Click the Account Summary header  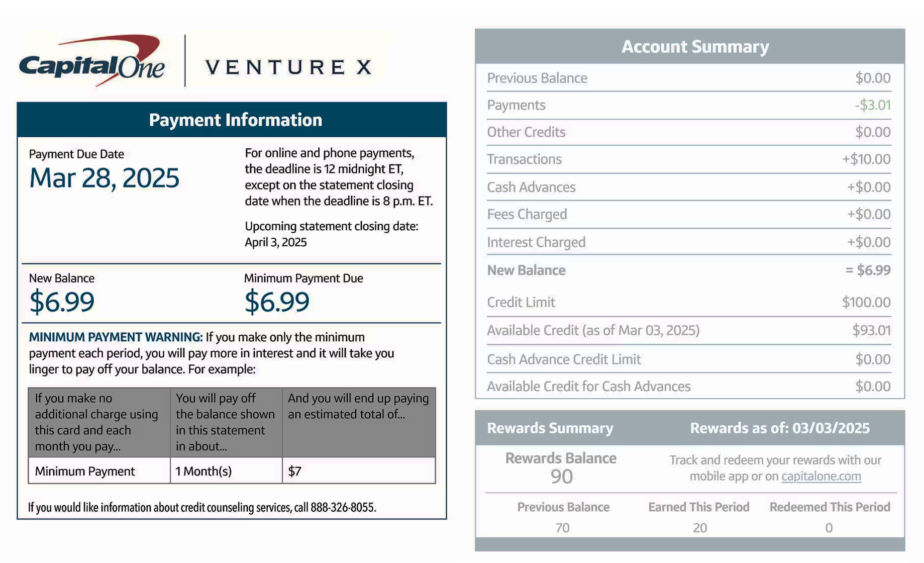[x=695, y=47]
